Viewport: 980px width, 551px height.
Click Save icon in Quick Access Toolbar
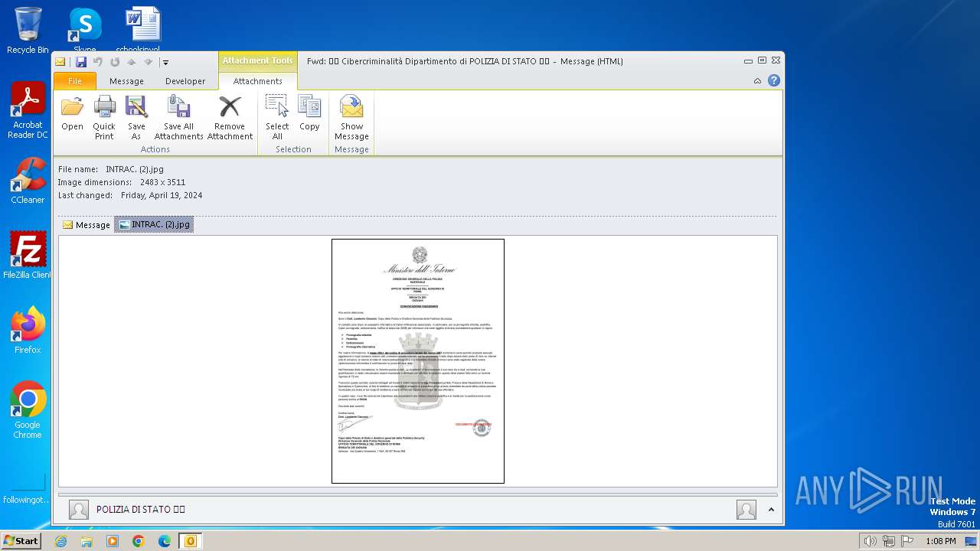click(80, 62)
